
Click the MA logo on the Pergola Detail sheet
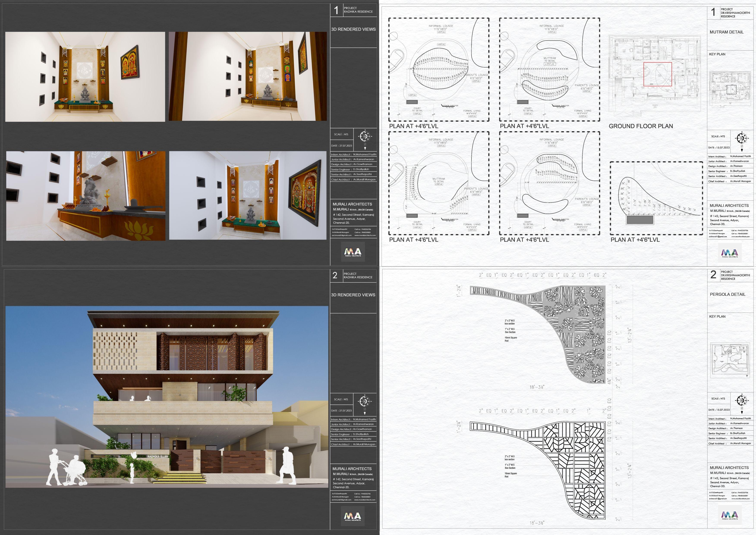(730, 515)
